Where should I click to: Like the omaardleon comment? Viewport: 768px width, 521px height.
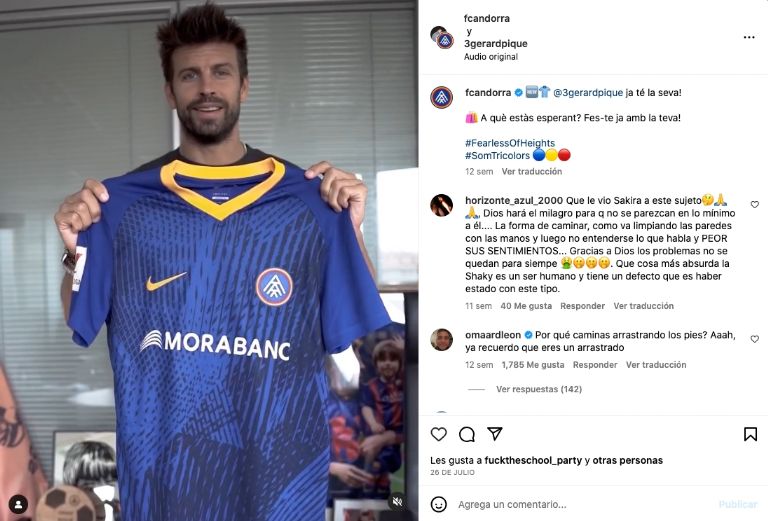pyautogui.click(x=755, y=339)
